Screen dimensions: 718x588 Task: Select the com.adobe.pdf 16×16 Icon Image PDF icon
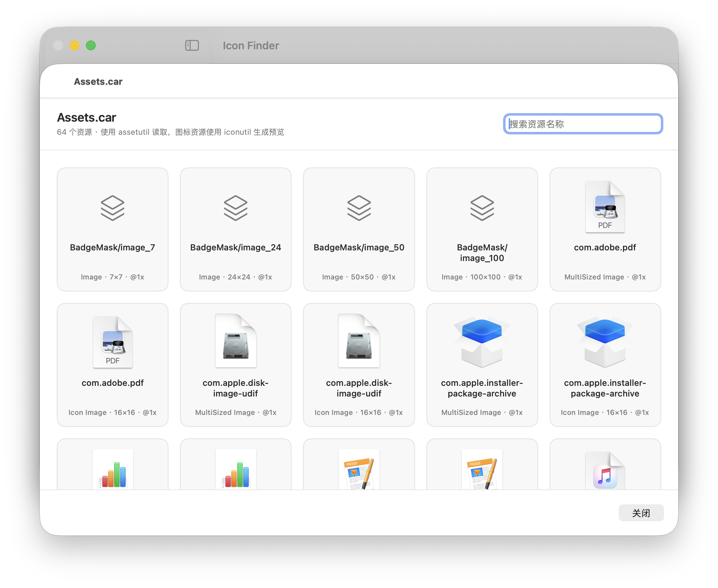[x=112, y=342]
